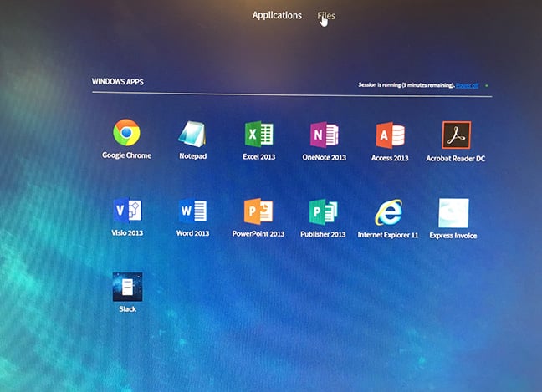Launch Google Chrome

point(126,133)
